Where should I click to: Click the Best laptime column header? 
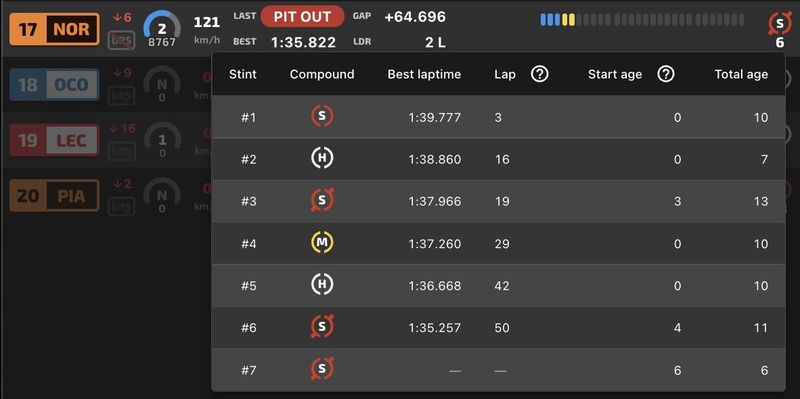point(424,74)
